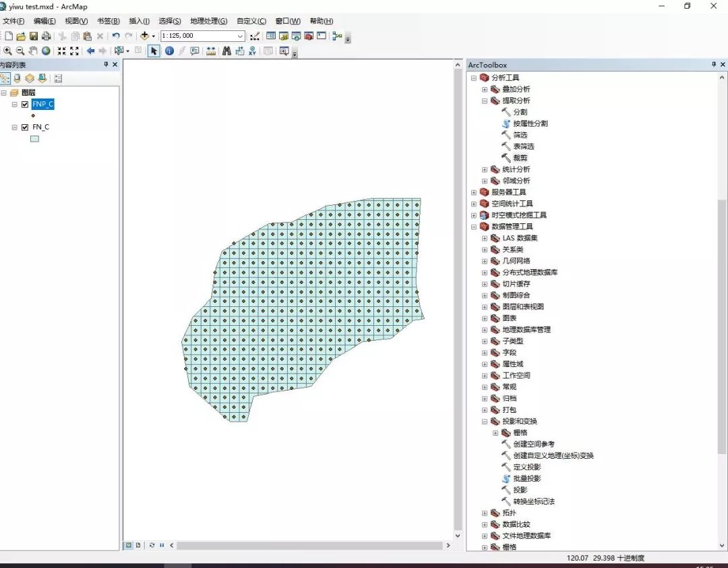Click the Fixed Zoom Out arrows icon
The width and height of the screenshot is (728, 568).
click(x=74, y=51)
